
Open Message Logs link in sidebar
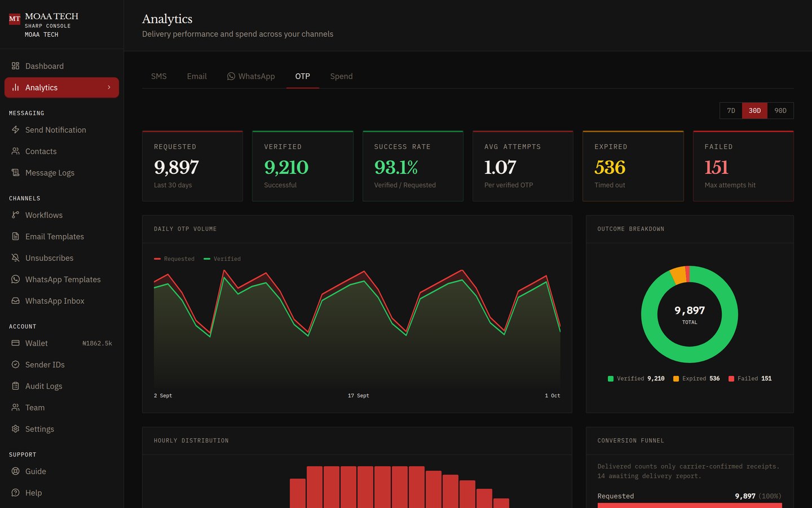(61, 173)
